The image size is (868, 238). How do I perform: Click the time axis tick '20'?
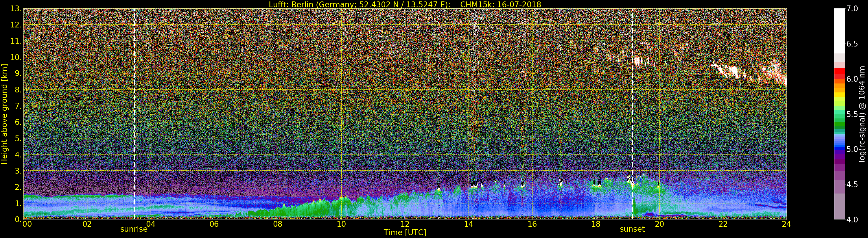click(659, 224)
